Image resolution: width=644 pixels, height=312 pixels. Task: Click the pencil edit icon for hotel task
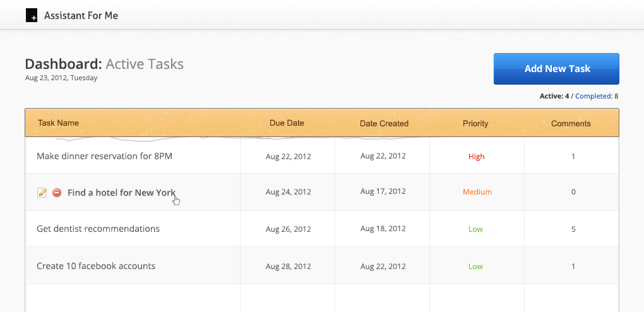point(42,193)
